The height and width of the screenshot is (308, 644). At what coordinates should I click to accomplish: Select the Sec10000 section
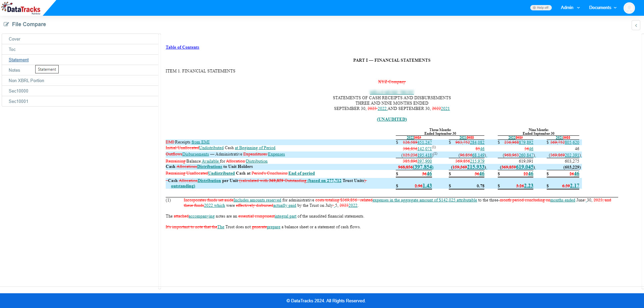point(80,91)
